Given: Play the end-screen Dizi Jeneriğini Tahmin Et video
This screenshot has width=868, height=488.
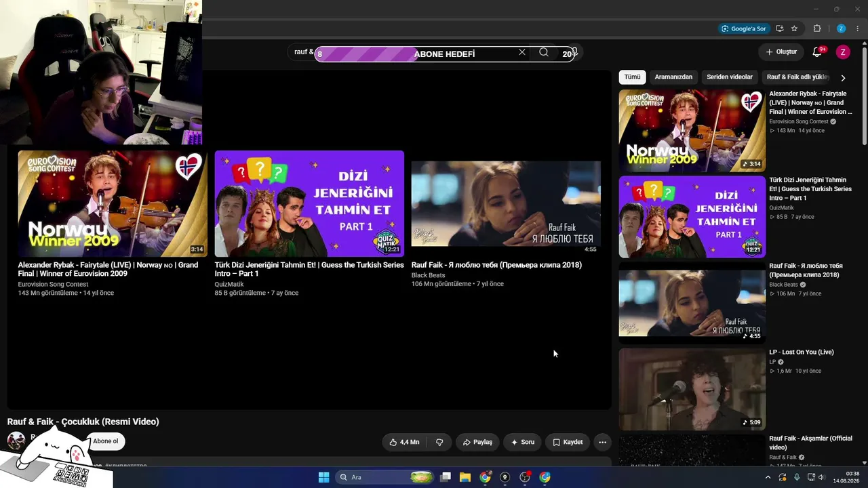Looking at the screenshot, I should click(x=309, y=203).
